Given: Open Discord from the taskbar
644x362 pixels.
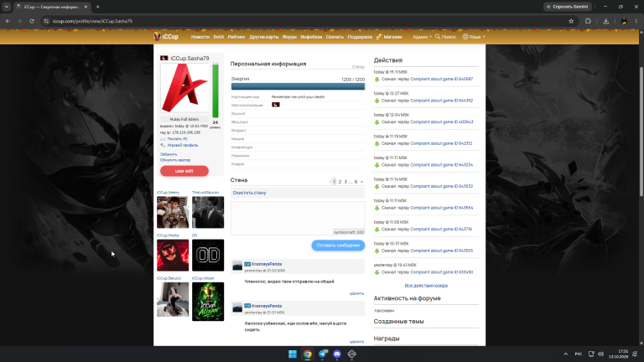Looking at the screenshot, I should click(x=337, y=354).
